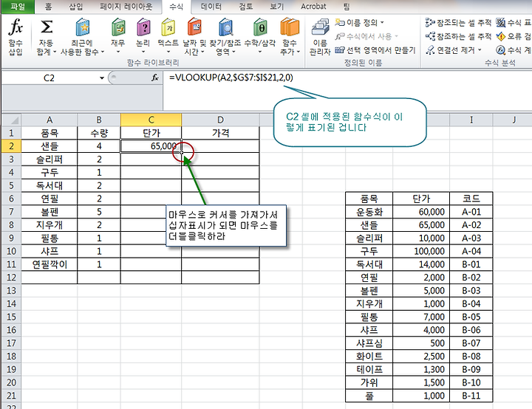Click the Select All corner of the grid
The image size is (532, 409).
coord(12,120)
